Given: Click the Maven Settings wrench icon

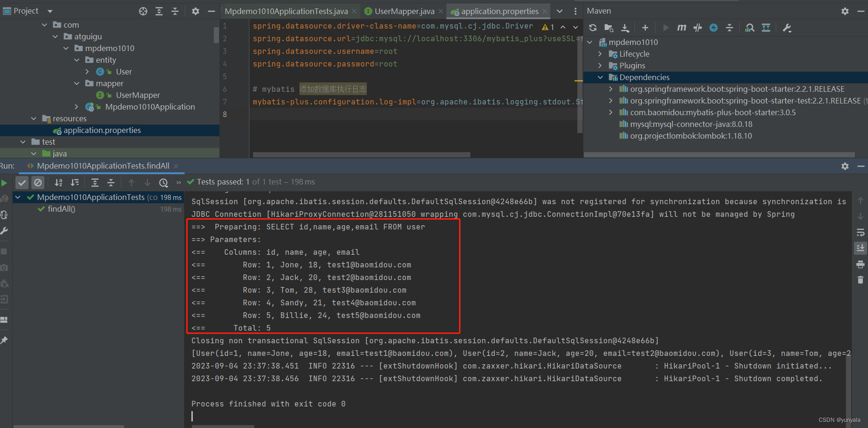Looking at the screenshot, I should (787, 28).
